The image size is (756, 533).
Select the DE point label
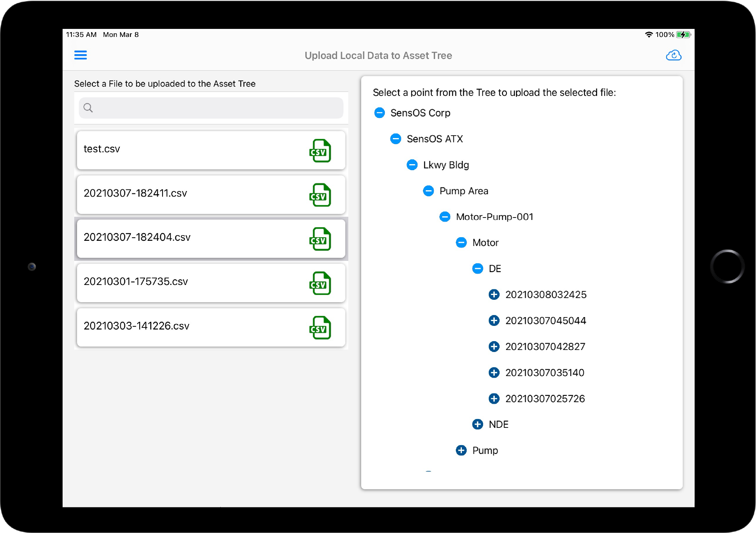tap(495, 269)
